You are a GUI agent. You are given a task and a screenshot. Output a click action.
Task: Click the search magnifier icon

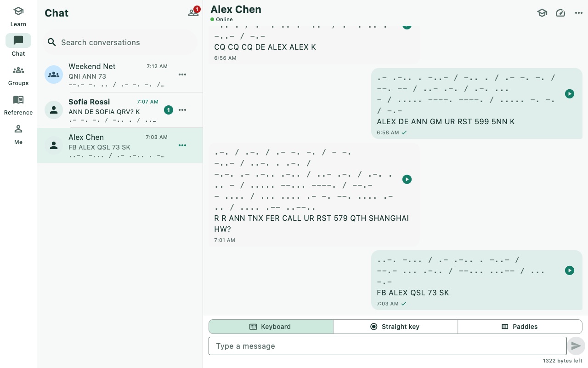click(52, 42)
